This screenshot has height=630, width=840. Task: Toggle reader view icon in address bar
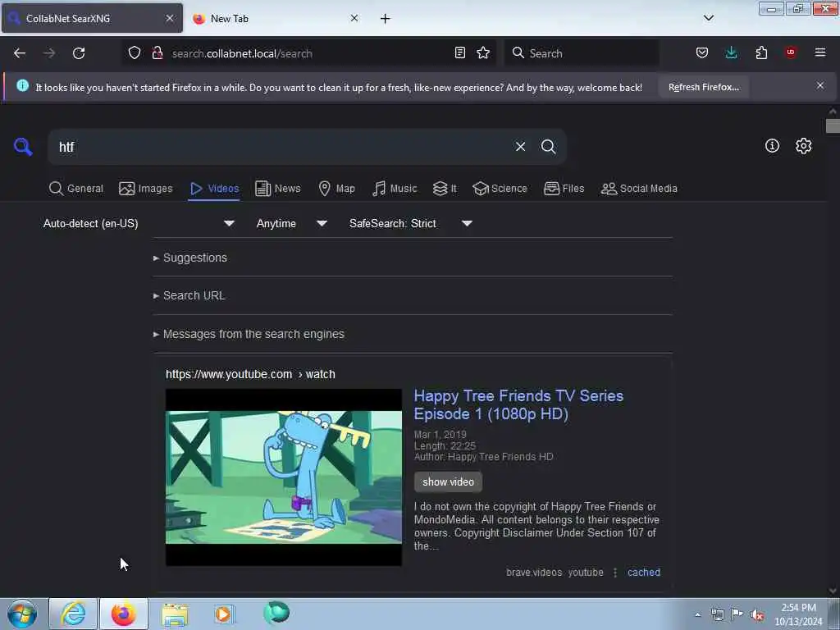[459, 52]
